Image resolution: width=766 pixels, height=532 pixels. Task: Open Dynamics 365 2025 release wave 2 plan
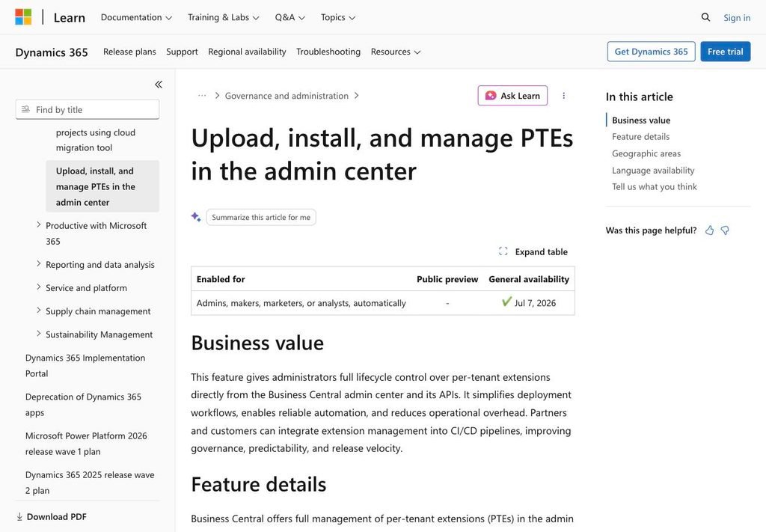pos(90,483)
